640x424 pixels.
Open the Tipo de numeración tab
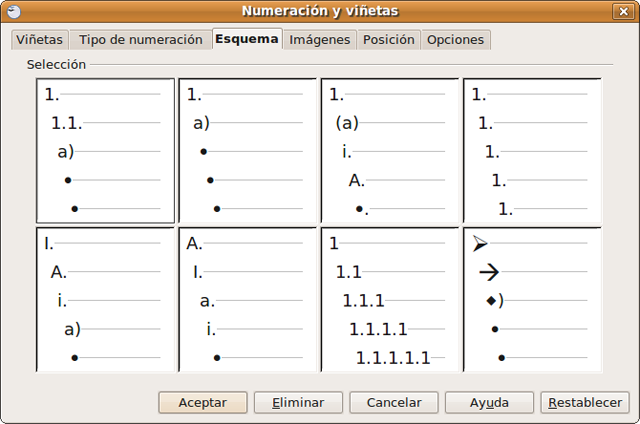(x=140, y=40)
